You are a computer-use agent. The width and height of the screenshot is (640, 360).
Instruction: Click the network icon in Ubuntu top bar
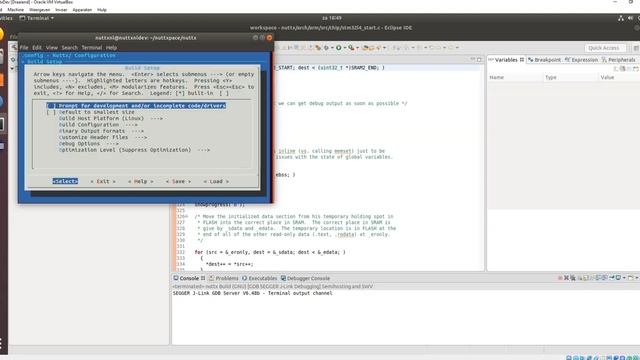621,18
